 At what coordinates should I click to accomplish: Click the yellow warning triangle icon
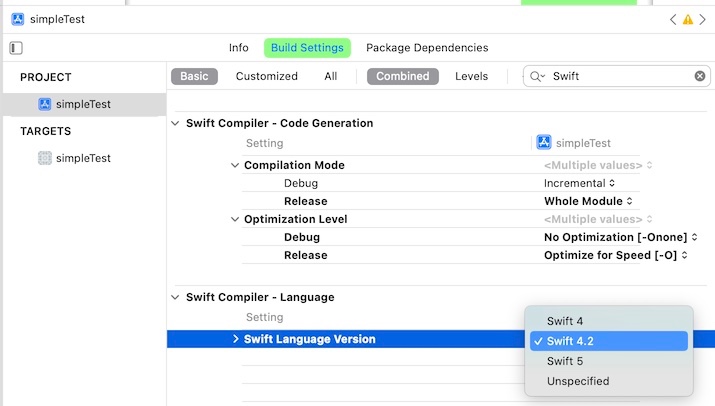coord(688,19)
